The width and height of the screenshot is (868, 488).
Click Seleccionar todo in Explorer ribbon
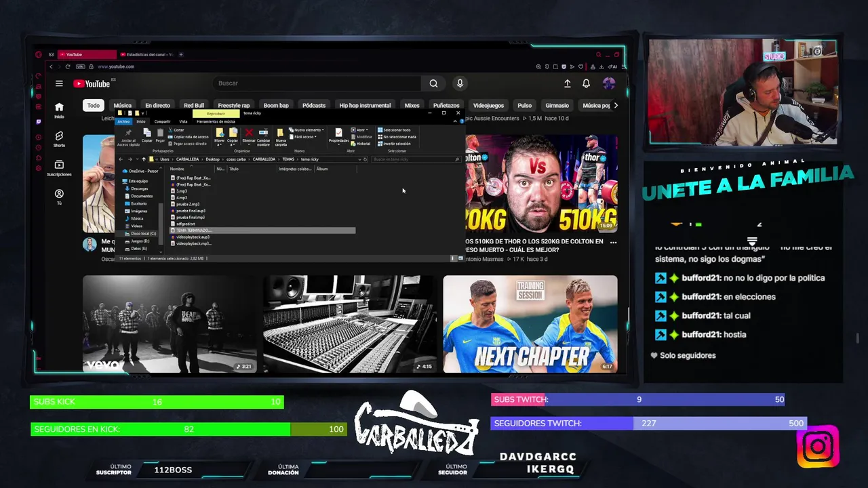(394, 130)
